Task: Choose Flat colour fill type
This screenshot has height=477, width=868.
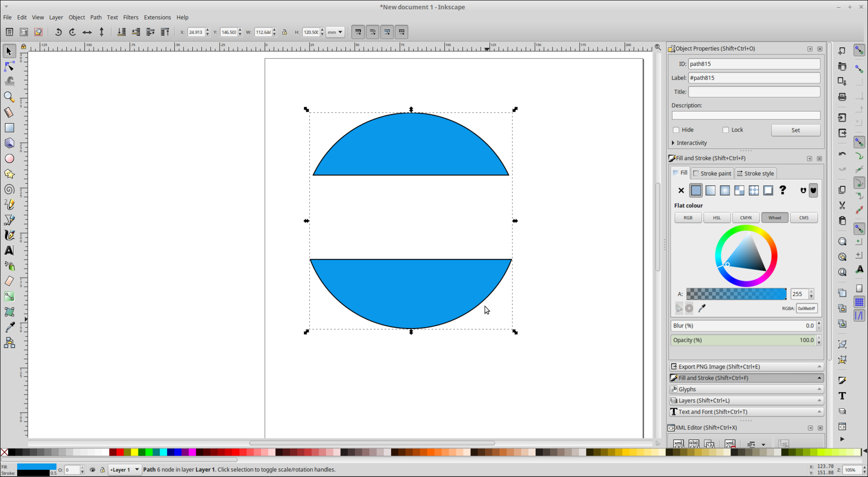Action: (696, 190)
